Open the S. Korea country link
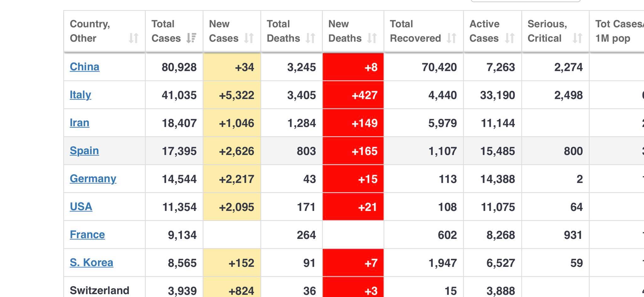The height and width of the screenshot is (297, 644). pos(92,262)
